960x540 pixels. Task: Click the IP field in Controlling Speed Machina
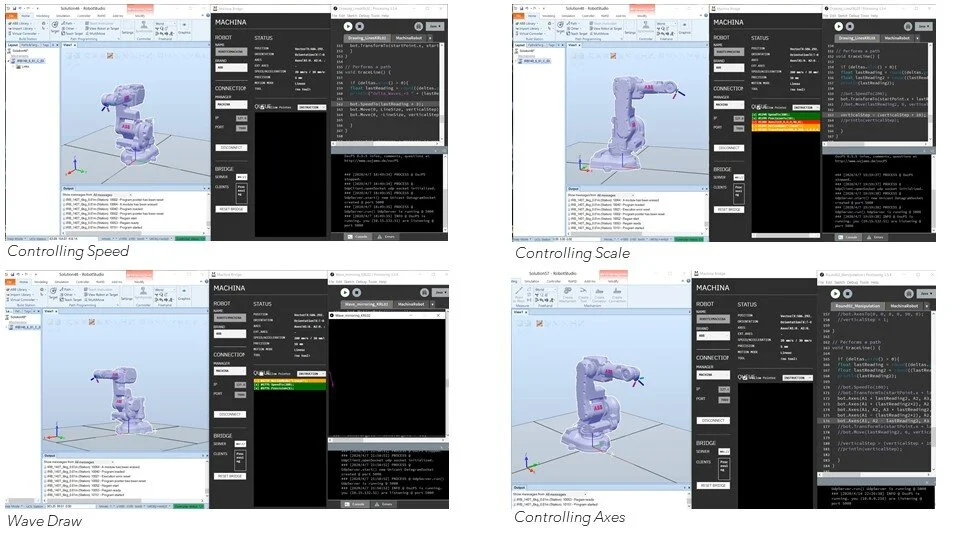tap(242, 118)
